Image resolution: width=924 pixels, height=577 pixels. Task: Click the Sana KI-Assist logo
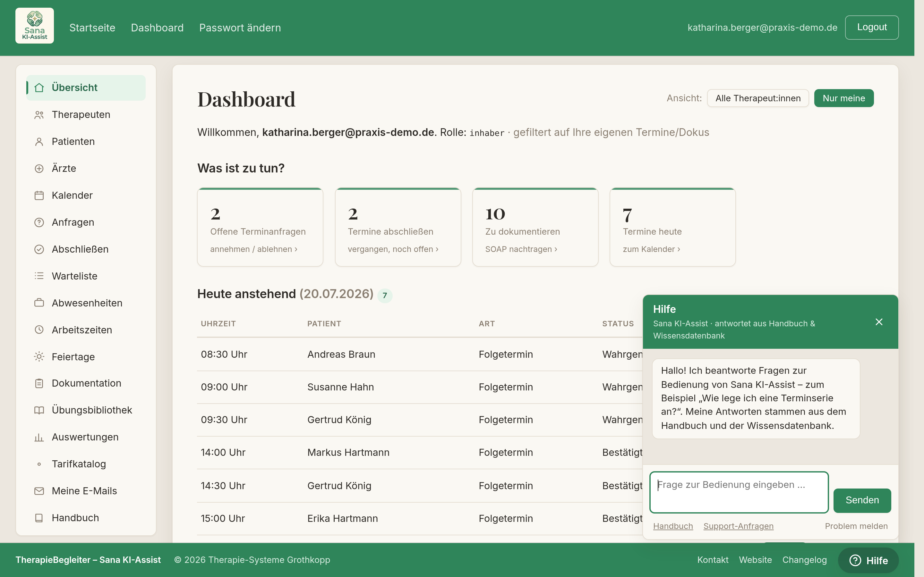(34, 26)
